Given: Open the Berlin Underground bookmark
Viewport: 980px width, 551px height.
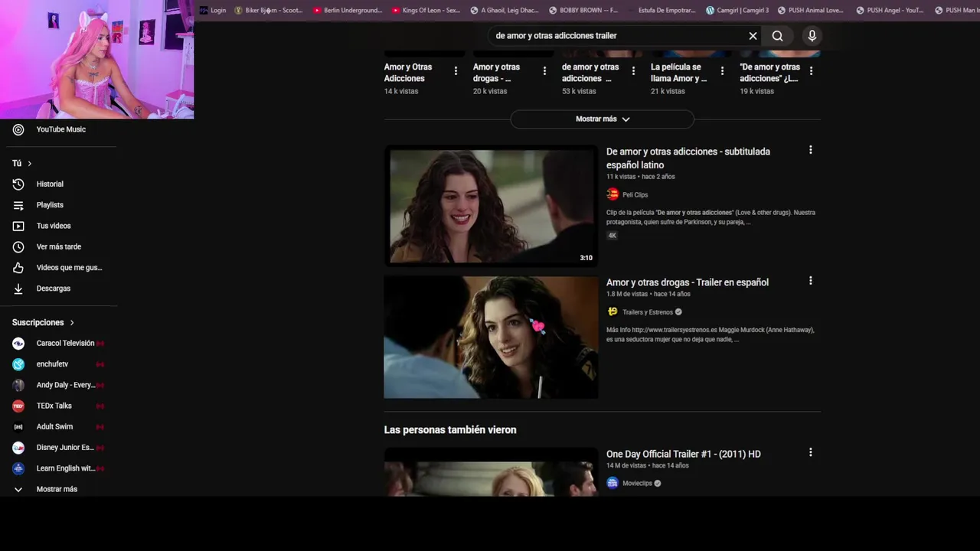Looking at the screenshot, I should [x=348, y=10].
